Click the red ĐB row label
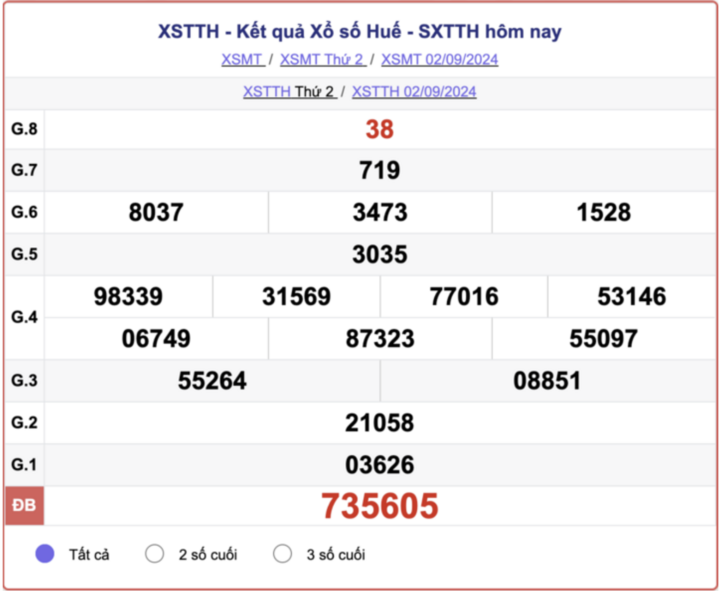Viewport: 720px width, 591px height. [24, 506]
